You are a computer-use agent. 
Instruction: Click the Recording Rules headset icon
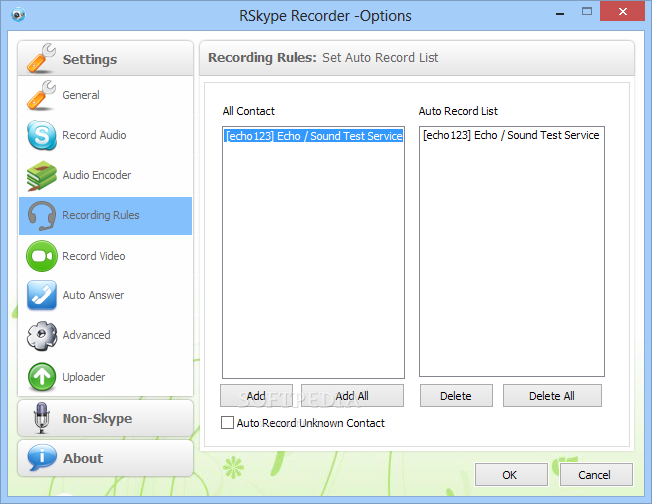pos(42,216)
